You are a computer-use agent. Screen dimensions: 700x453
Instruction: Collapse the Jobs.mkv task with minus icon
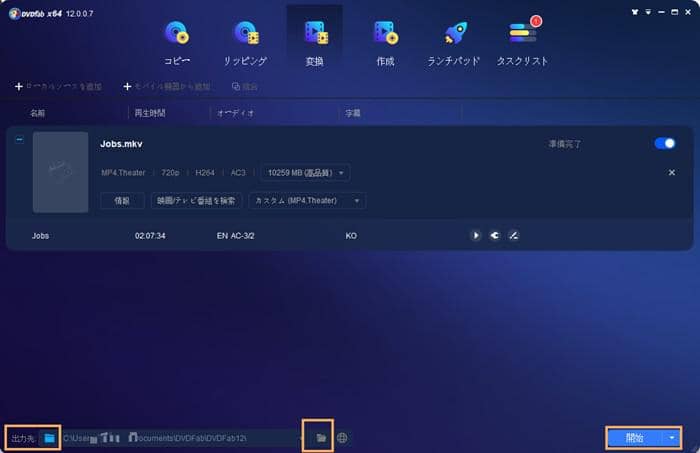[20, 139]
